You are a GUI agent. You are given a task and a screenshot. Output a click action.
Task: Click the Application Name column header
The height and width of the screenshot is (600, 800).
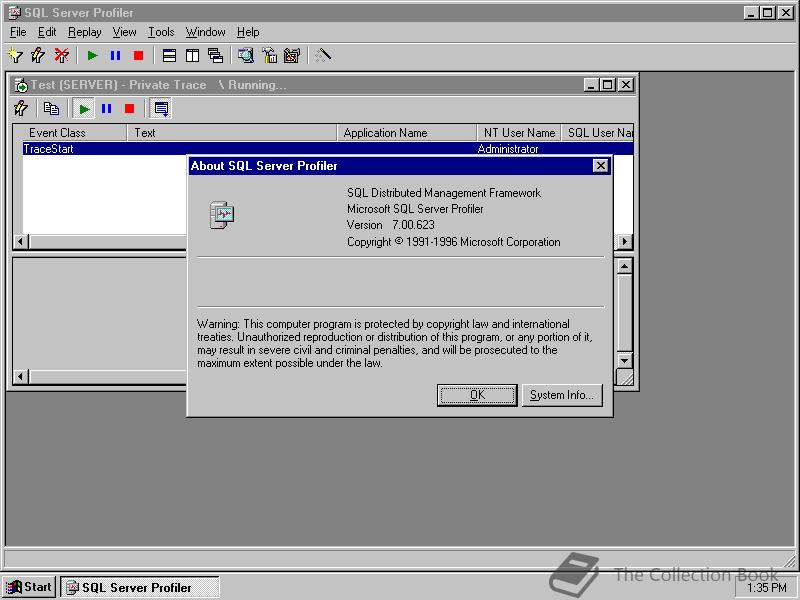coord(407,133)
